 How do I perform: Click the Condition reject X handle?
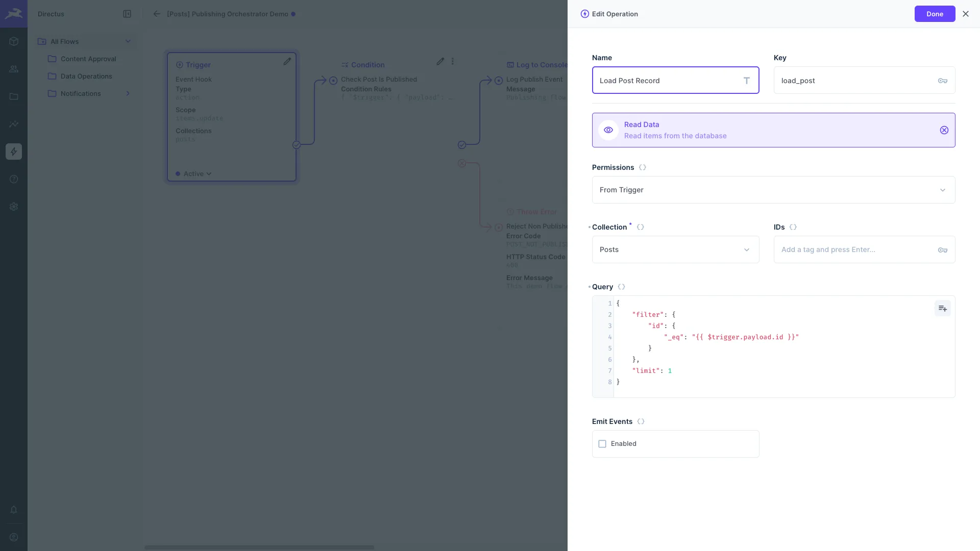[x=462, y=163]
